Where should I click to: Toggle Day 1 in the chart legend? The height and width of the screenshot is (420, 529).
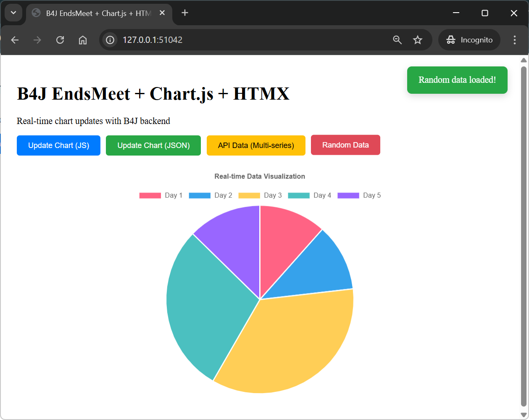pos(161,195)
